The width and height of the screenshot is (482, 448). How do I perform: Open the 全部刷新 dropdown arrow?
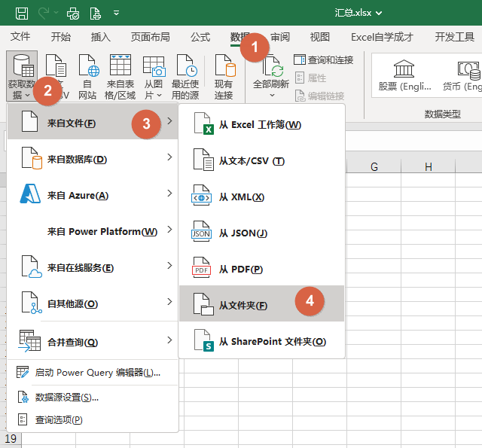tap(271, 96)
